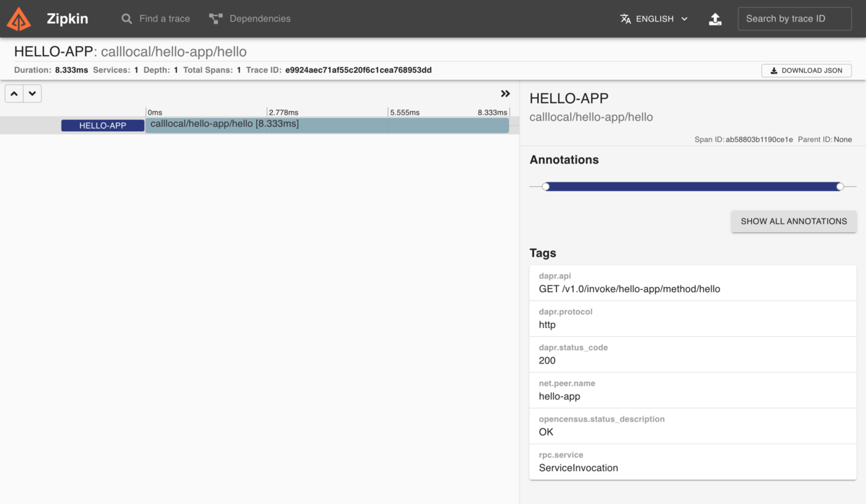The width and height of the screenshot is (866, 504).
Task: Click the up arrow collapse button
Action: click(14, 94)
